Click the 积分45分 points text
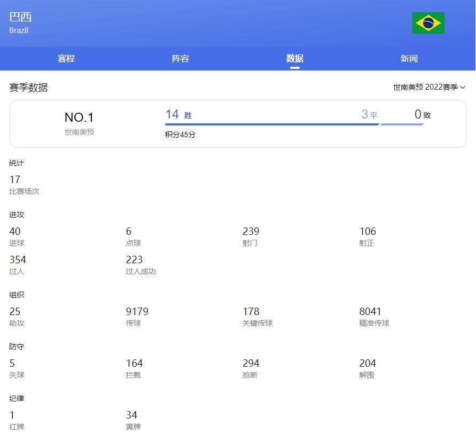The image size is (476, 448). point(180,135)
